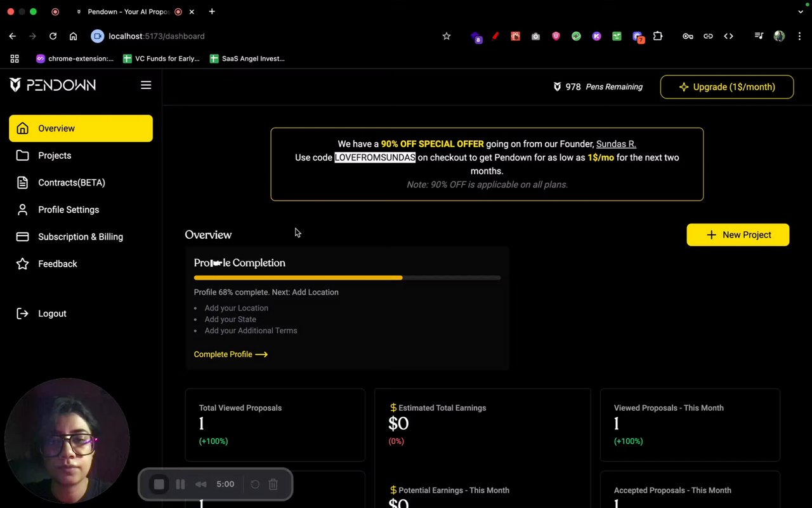Image resolution: width=812 pixels, height=508 pixels.
Task: Click the Total Viewed Proposals card
Action: click(x=275, y=425)
